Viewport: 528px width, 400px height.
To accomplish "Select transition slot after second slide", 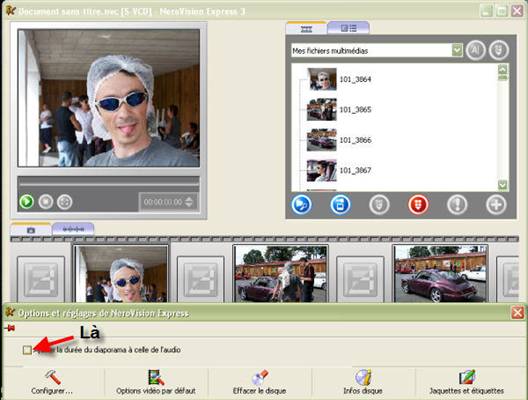I will 360,279.
